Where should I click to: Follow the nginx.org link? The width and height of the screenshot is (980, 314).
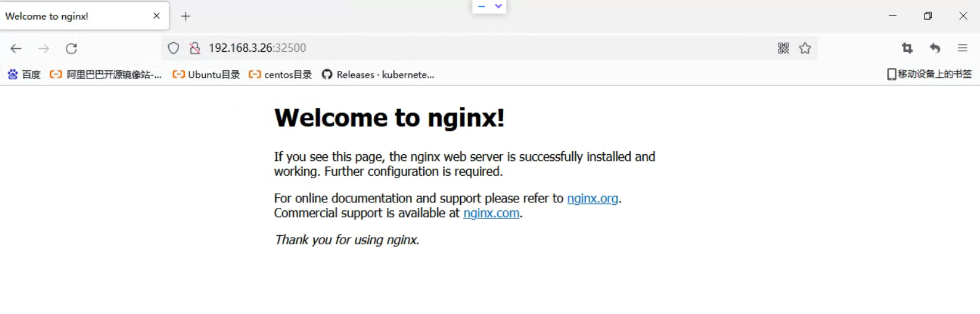point(593,198)
